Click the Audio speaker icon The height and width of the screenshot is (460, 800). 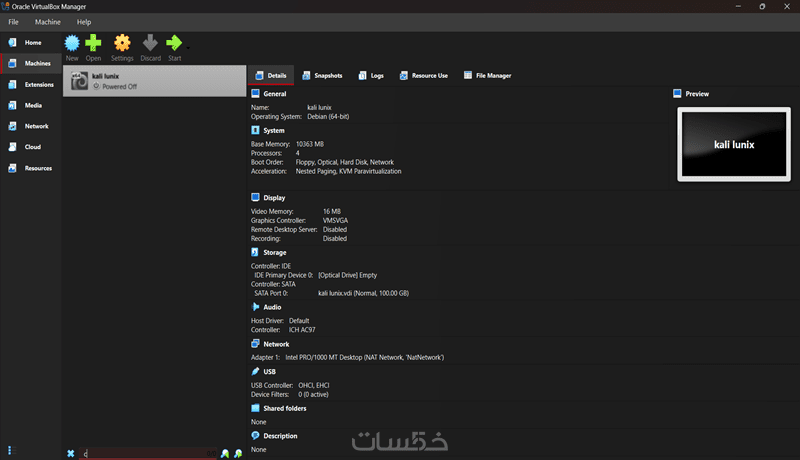pyautogui.click(x=256, y=306)
